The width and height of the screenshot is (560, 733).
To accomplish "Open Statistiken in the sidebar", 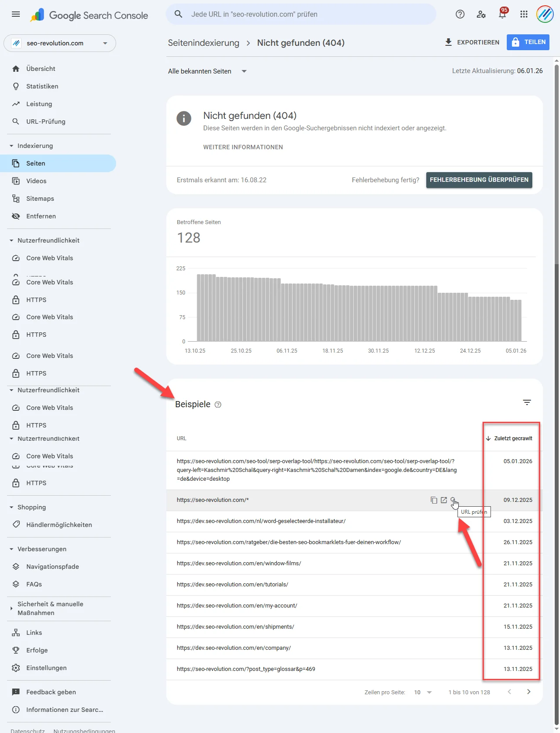I will (42, 86).
